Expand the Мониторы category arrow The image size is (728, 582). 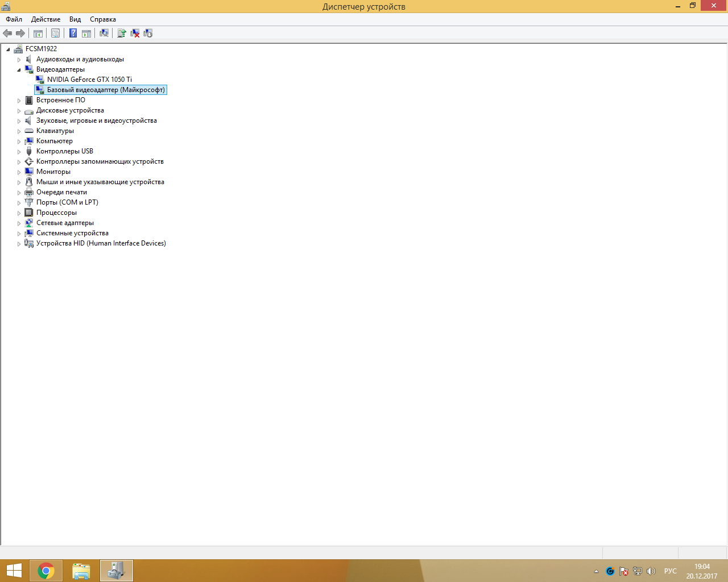point(19,172)
